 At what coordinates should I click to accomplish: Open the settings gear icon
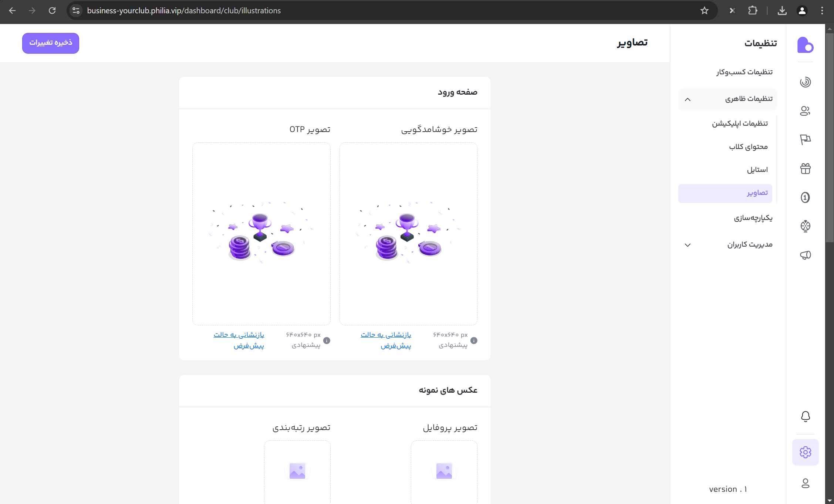click(805, 452)
